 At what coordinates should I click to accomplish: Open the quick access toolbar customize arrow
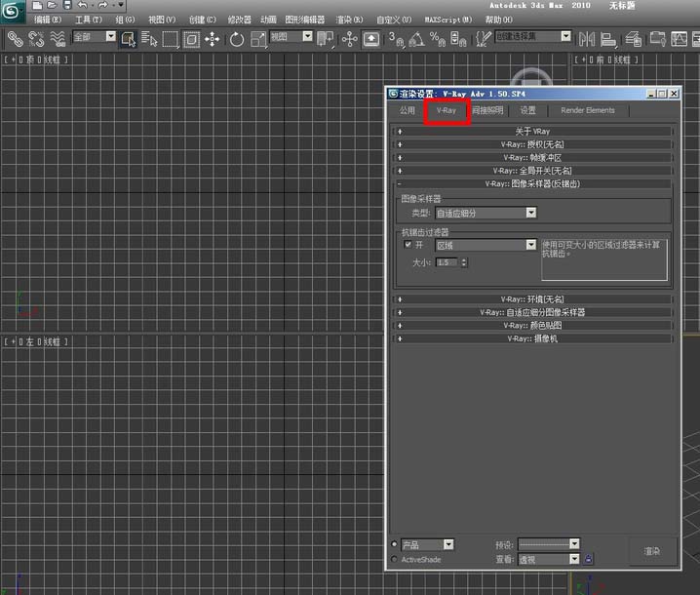coord(121,5)
